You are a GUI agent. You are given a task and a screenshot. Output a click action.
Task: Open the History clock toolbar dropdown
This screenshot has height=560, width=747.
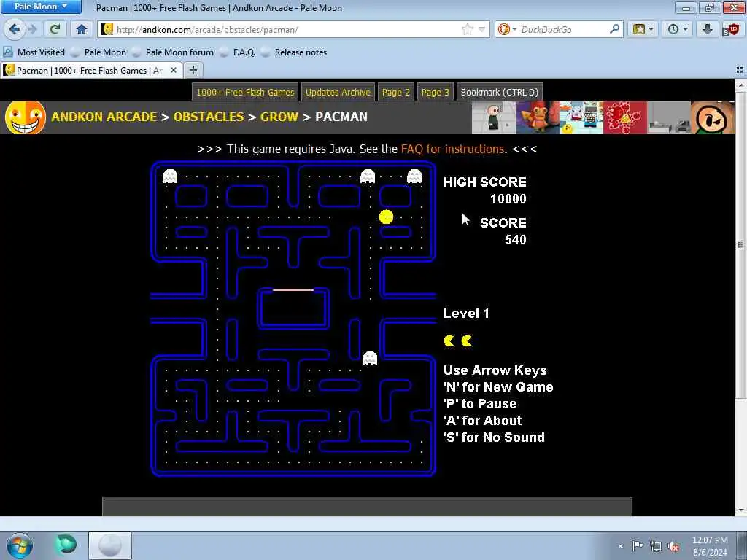(678, 29)
